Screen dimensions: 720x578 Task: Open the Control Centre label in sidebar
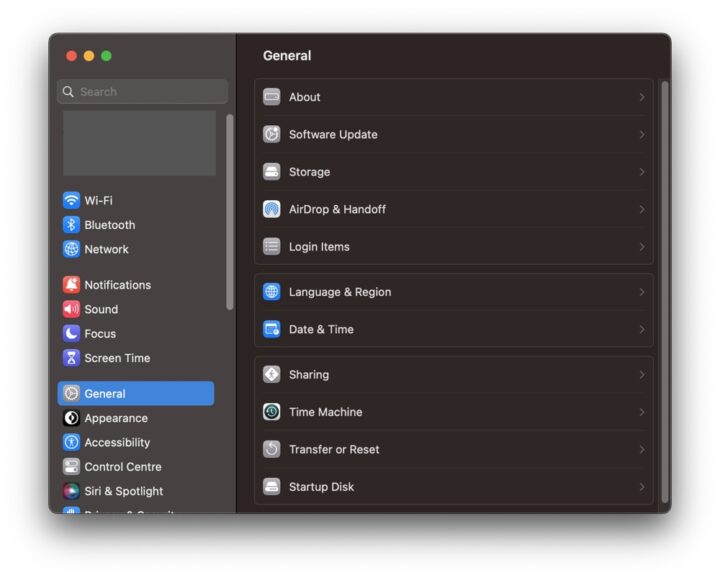(x=123, y=467)
